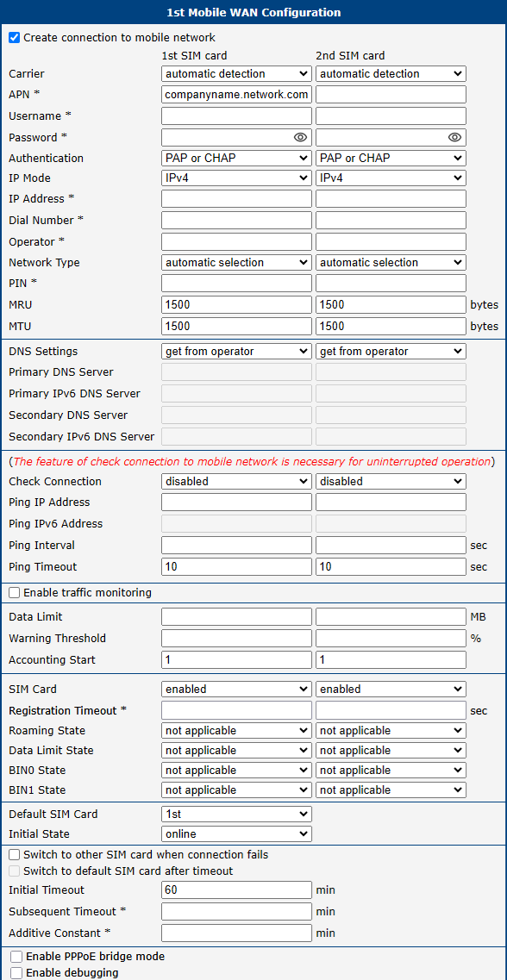507x980 pixels.
Task: Click 2nd SIM PIN field
Action: tap(391, 283)
